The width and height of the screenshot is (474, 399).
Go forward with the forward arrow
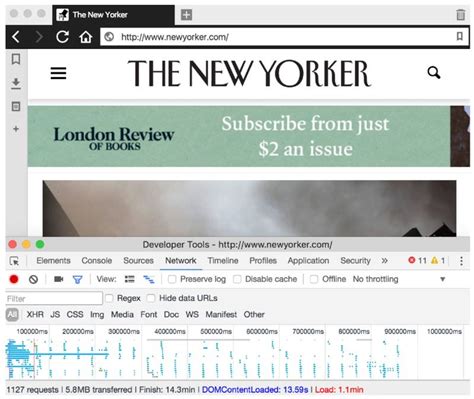click(39, 37)
